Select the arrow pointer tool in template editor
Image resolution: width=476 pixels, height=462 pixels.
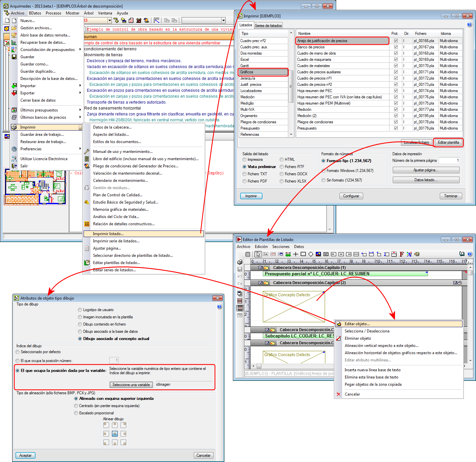tap(258, 254)
